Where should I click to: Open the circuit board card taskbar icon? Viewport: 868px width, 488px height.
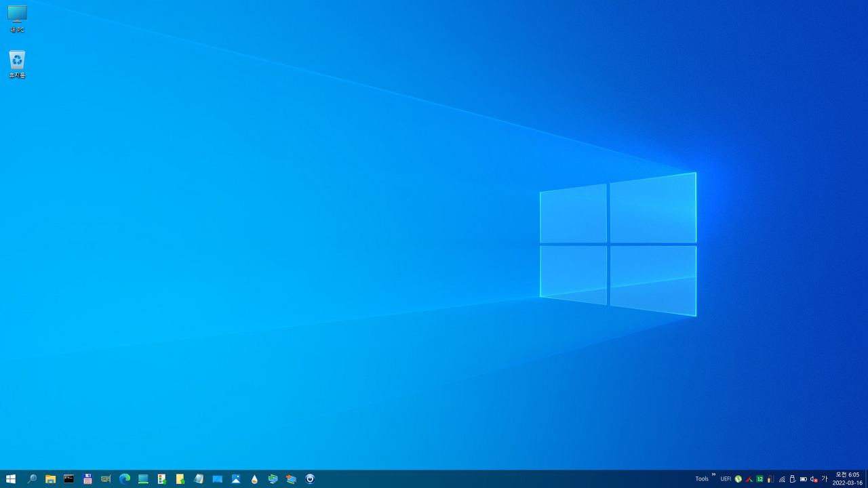[106, 479]
